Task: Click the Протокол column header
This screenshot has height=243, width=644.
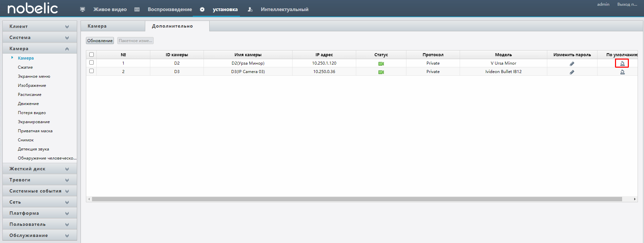Action: coord(433,55)
